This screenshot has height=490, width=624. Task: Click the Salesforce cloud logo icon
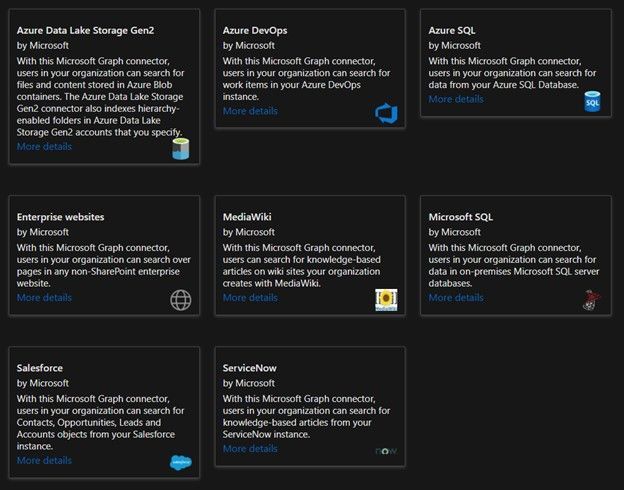(x=181, y=462)
